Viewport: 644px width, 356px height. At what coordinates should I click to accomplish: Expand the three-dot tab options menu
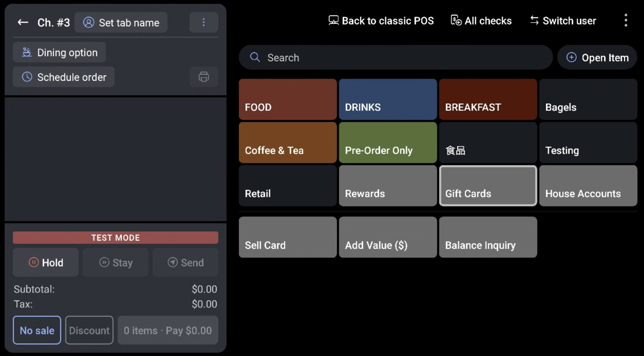203,22
